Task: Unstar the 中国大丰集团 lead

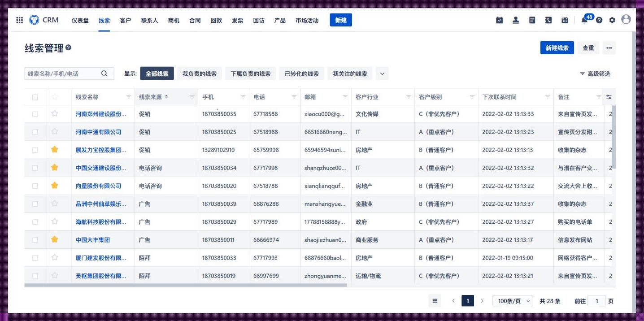Action: point(54,239)
